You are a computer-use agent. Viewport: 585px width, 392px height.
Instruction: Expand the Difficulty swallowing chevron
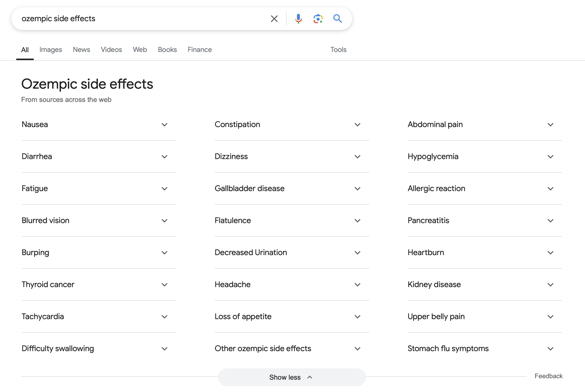point(164,349)
